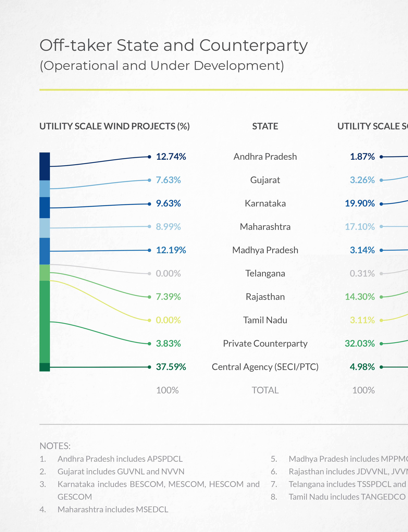Click the 32.03% solar value

pyautogui.click(x=360, y=343)
